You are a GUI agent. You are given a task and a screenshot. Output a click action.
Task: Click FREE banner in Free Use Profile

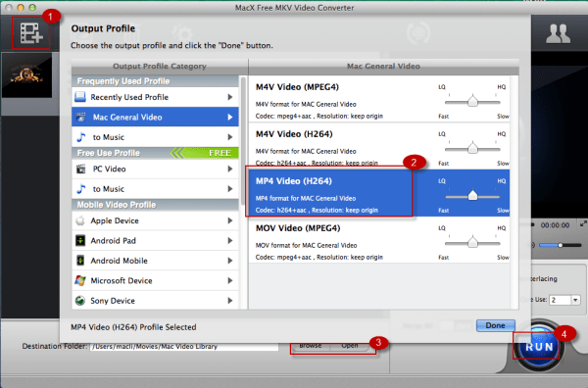[206, 153]
